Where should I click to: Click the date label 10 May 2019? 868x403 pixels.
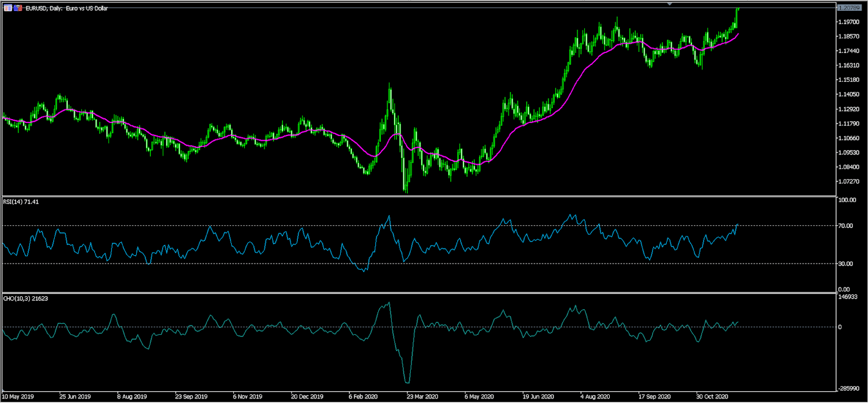[x=17, y=397]
